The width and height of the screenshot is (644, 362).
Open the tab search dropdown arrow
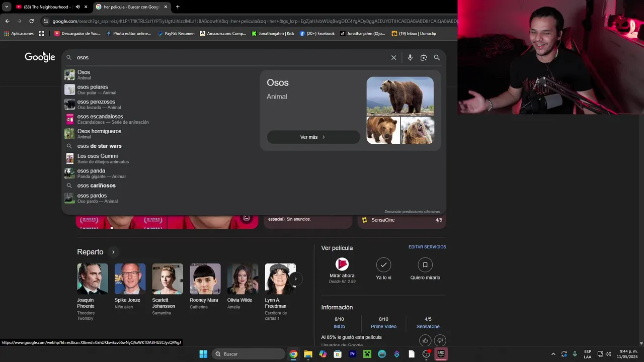pos(7,7)
